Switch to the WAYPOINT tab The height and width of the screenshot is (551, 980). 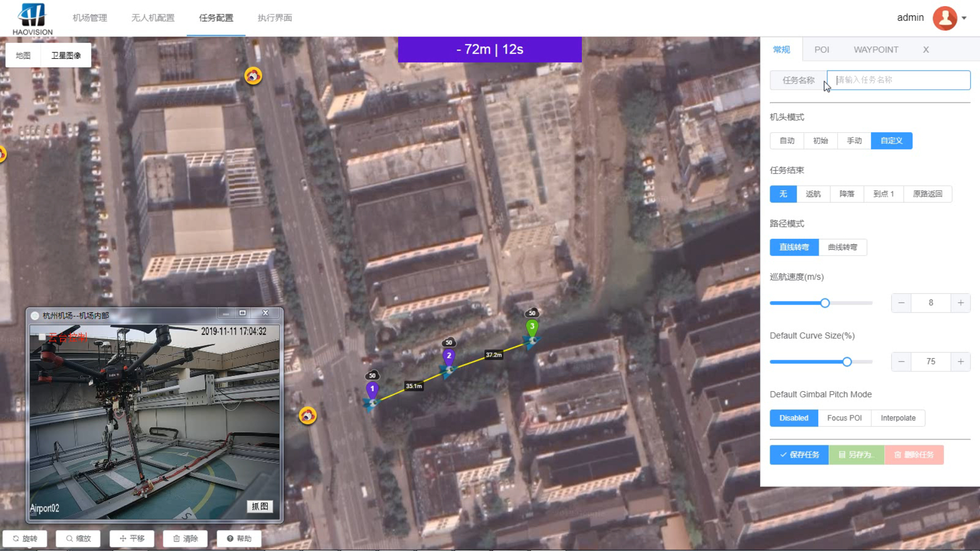[876, 49]
